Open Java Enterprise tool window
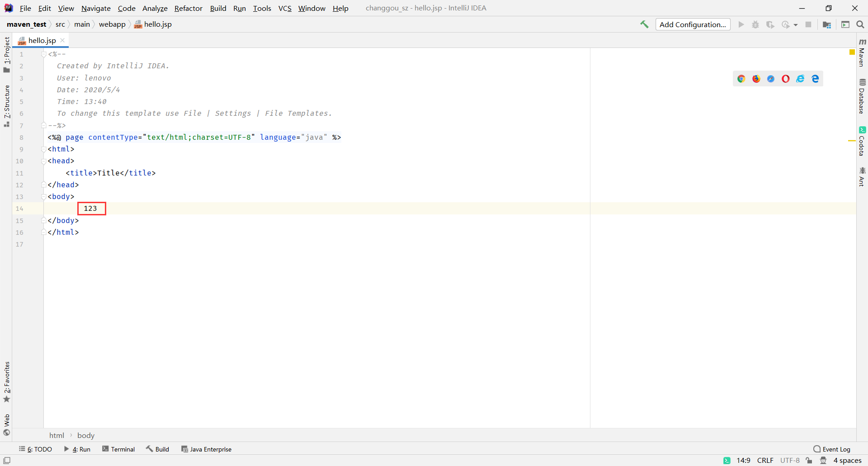Image resolution: width=868 pixels, height=466 pixels. 207,449
